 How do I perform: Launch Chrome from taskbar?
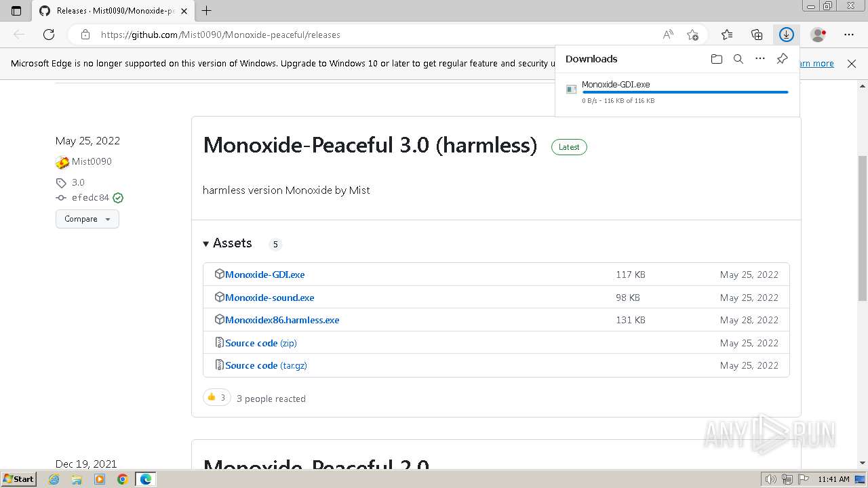click(x=122, y=479)
